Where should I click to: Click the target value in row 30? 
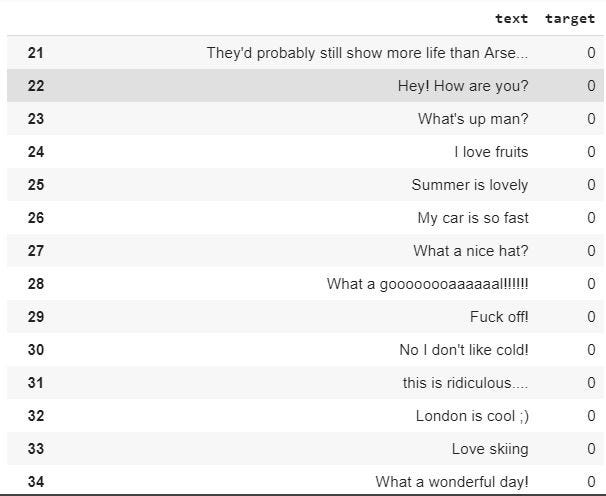pyautogui.click(x=591, y=350)
